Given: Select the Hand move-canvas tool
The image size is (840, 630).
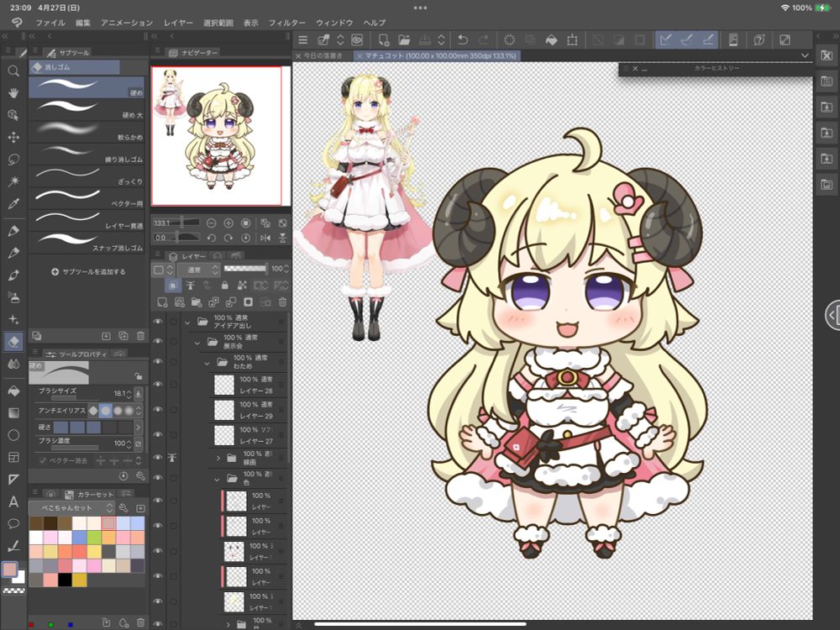Looking at the screenshot, I should click(x=13, y=92).
